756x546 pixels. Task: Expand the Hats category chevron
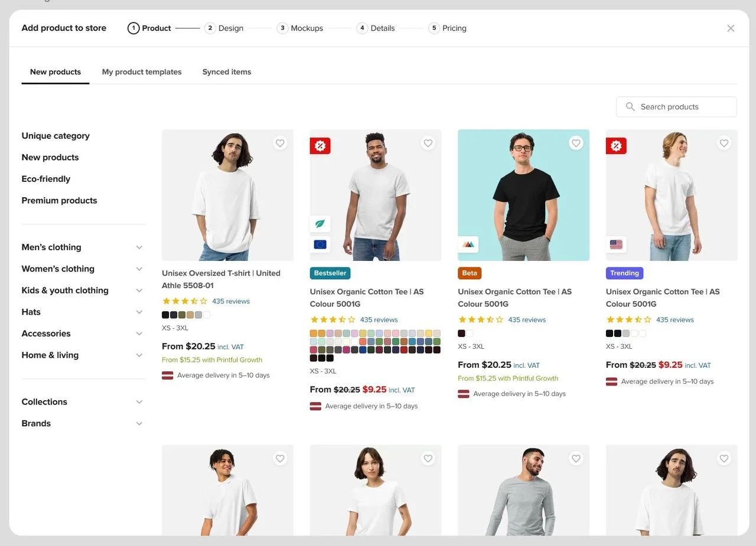tap(139, 312)
